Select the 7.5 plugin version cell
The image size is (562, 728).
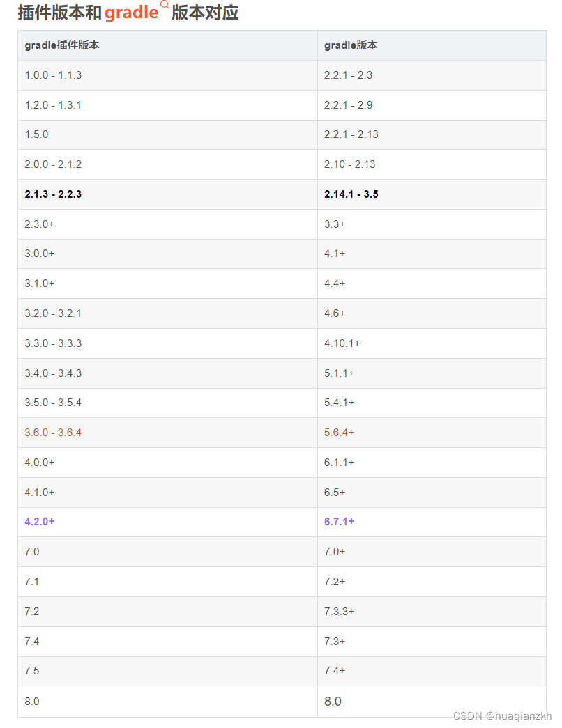(167, 671)
